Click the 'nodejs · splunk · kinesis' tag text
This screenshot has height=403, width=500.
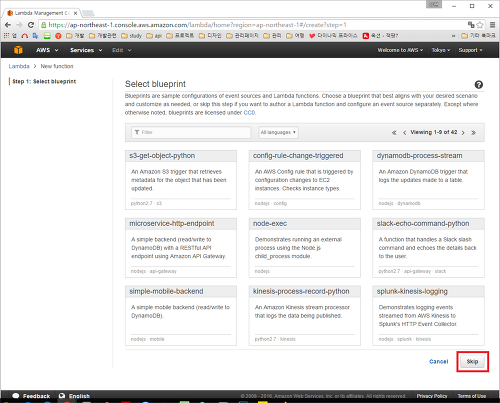coord(405,339)
